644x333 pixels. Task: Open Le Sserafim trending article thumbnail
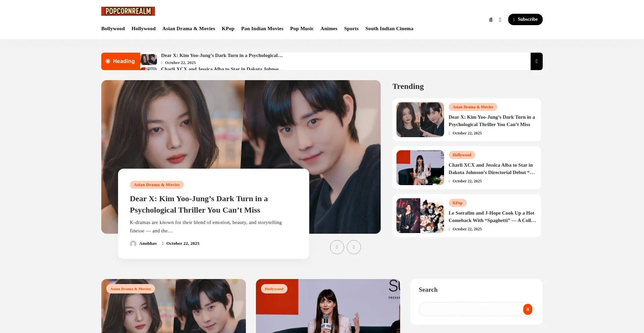click(x=420, y=216)
